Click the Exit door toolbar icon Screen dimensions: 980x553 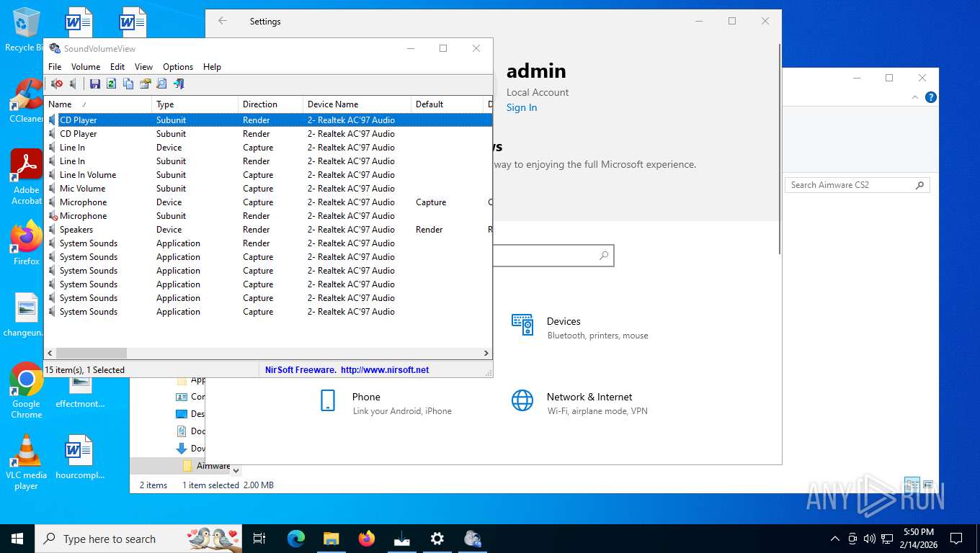click(x=179, y=84)
